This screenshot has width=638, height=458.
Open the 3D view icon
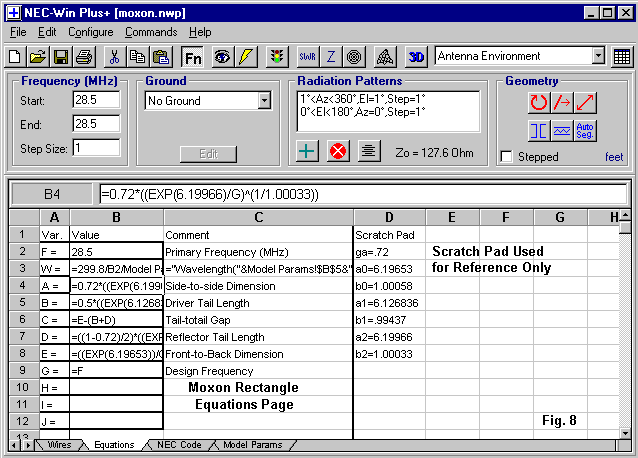[x=417, y=57]
